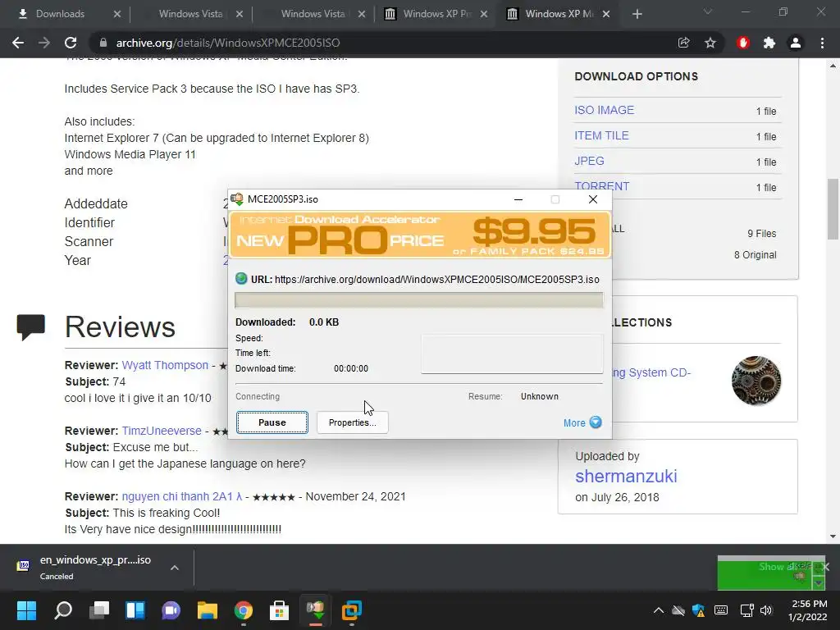Expand the en_windows_xp_pr iso download chevron

click(175, 568)
